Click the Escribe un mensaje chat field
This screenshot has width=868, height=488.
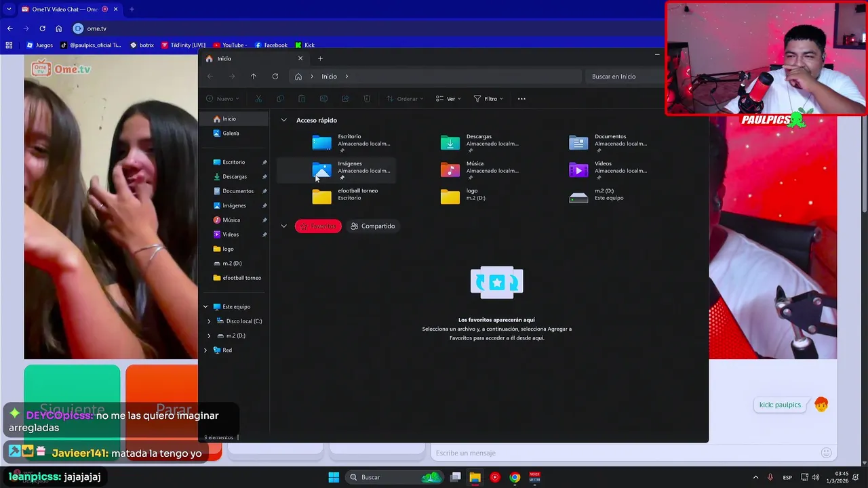[624, 453]
